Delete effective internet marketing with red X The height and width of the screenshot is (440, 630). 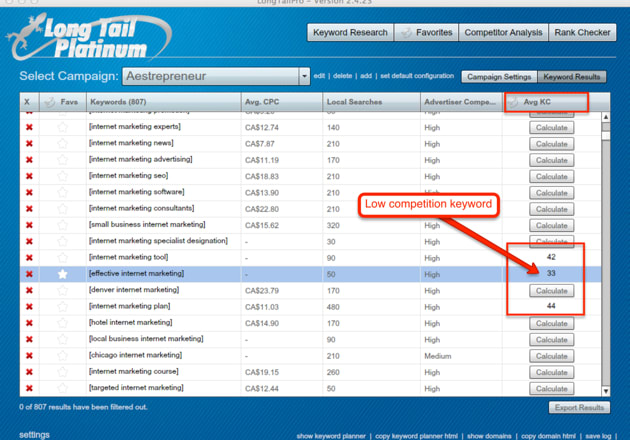(29, 274)
